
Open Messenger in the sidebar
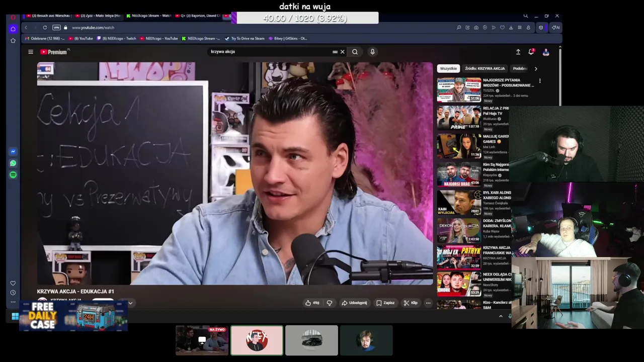pyautogui.click(x=13, y=151)
